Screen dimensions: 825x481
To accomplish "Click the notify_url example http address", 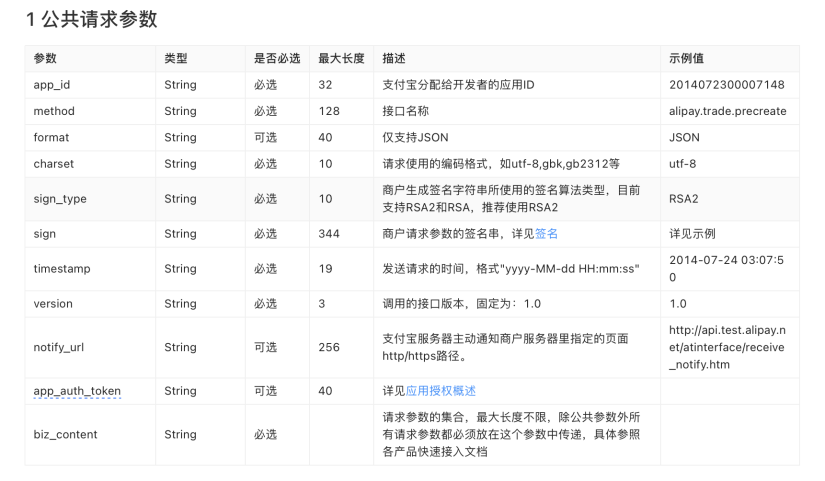I will click(x=727, y=347).
